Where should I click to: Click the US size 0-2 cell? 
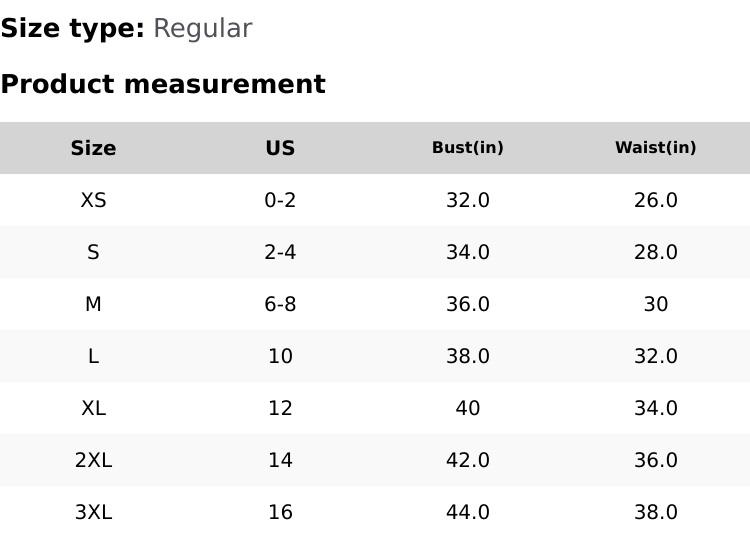pos(280,200)
